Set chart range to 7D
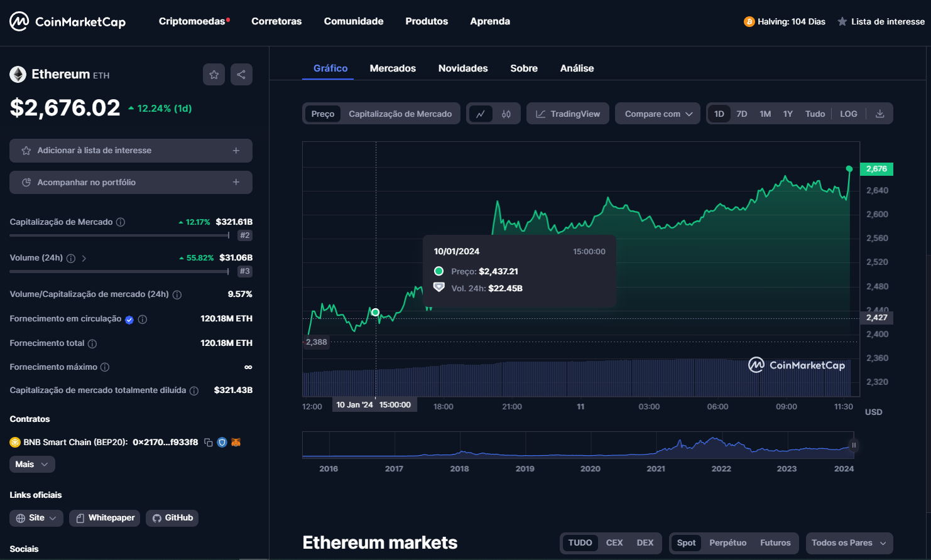Viewport: 931px width, 560px height. pyautogui.click(x=742, y=114)
